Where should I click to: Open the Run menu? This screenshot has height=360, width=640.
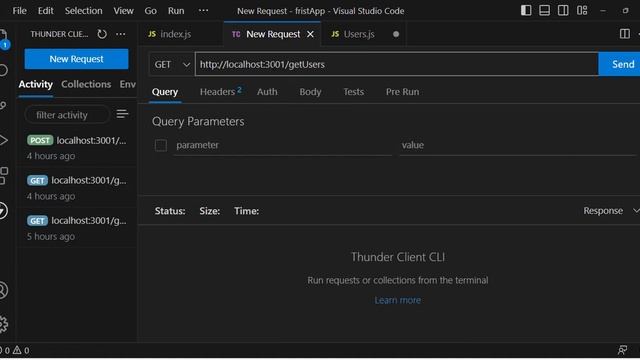coord(176,11)
